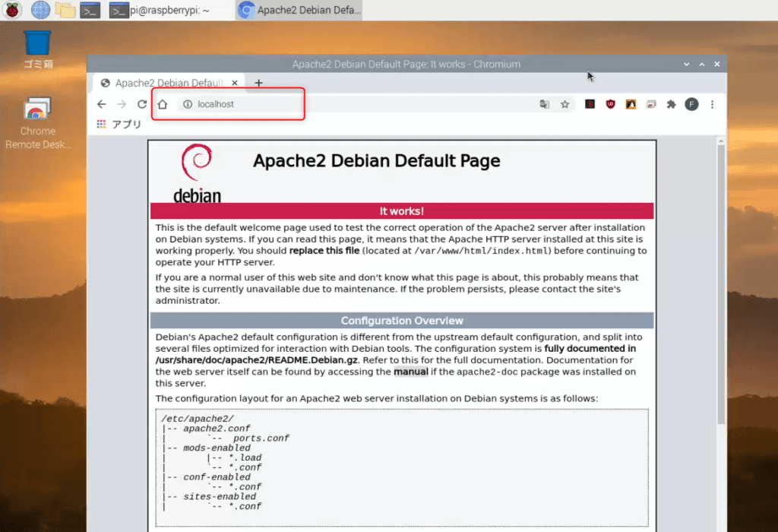Click the "It works!" red banner text
Image resolution: width=778 pixels, height=532 pixels.
(401, 211)
